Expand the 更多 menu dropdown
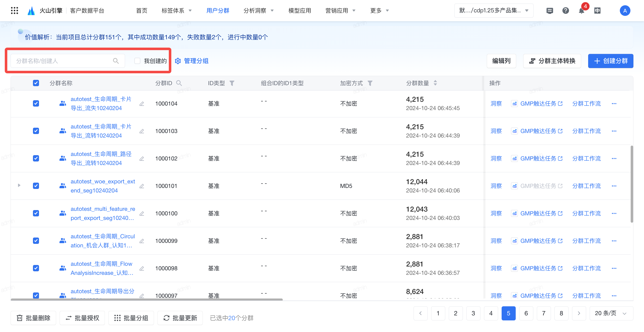 point(380,11)
